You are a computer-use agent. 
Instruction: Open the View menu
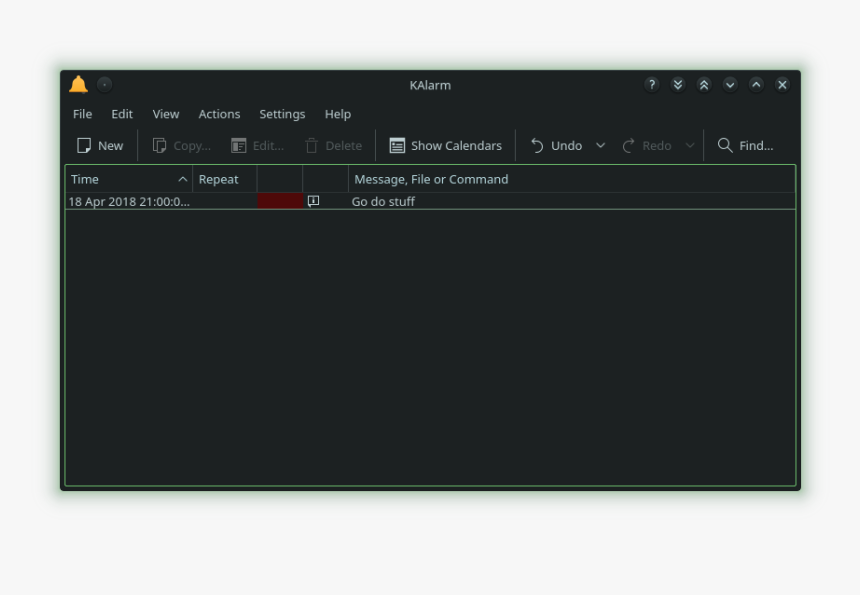pyautogui.click(x=166, y=114)
